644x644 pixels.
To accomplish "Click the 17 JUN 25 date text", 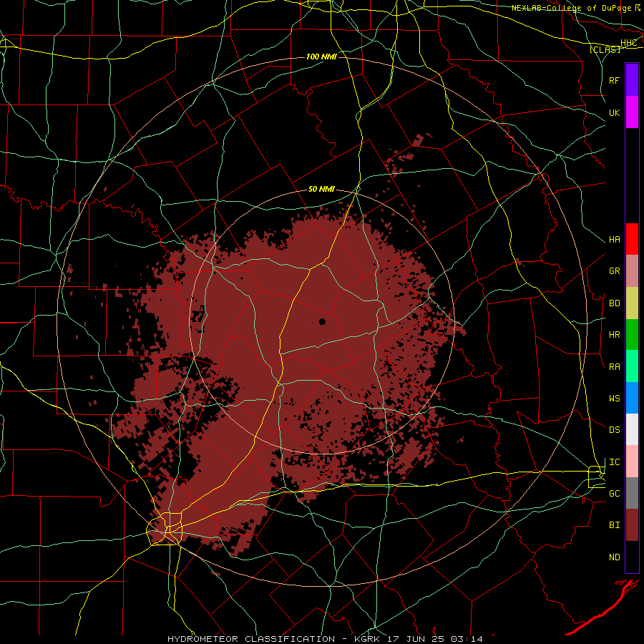I will coord(415,639).
